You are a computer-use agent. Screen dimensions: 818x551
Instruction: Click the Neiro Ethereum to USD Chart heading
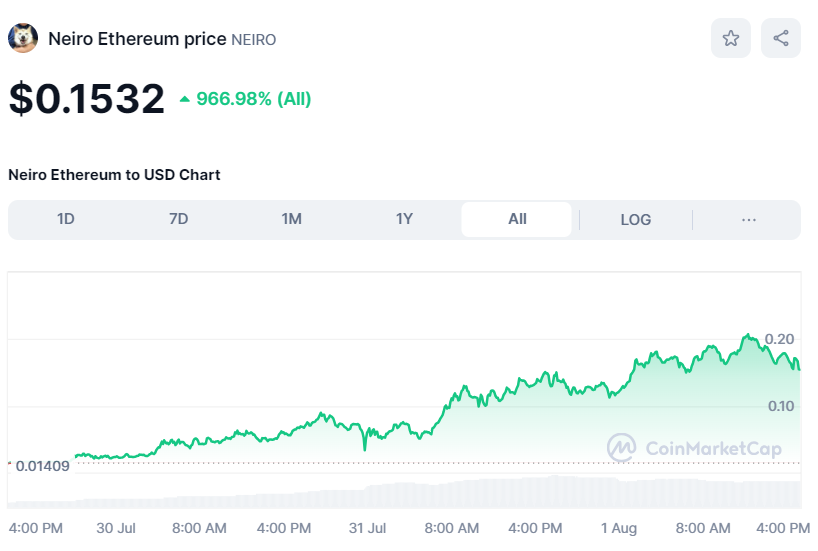coord(114,175)
